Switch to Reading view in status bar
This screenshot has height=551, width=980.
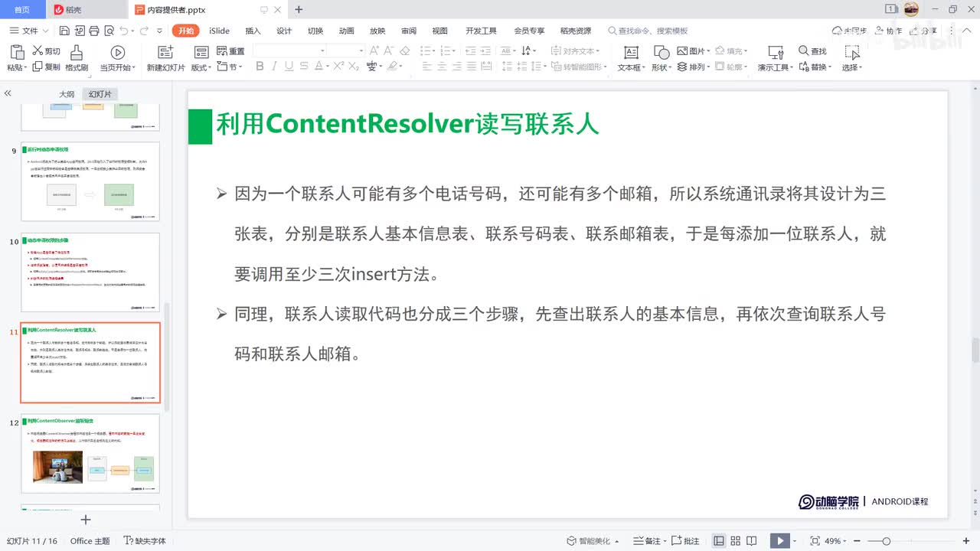(753, 541)
